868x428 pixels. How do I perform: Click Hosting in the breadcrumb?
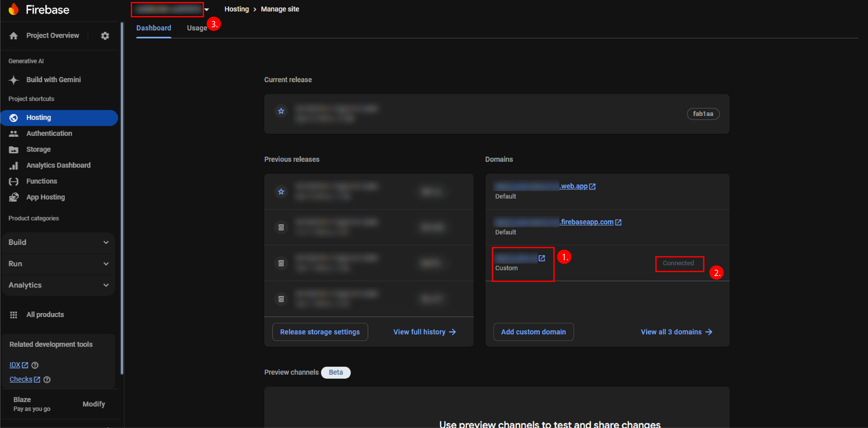[x=236, y=9]
